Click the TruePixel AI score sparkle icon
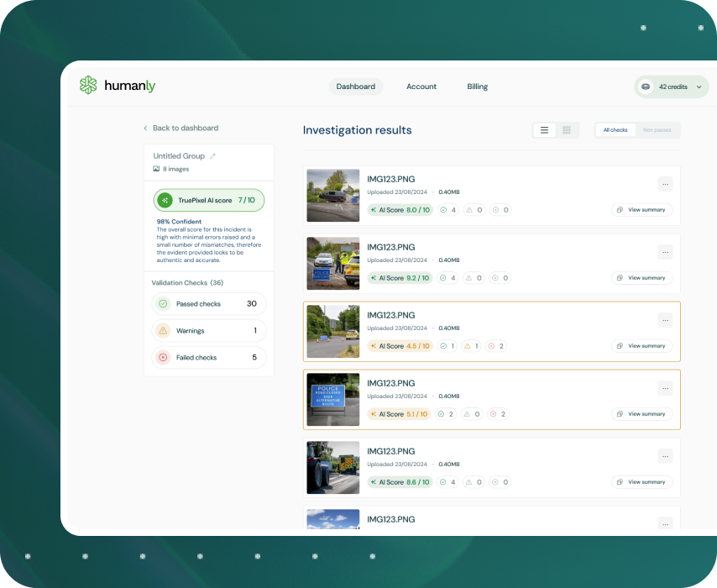 165,201
